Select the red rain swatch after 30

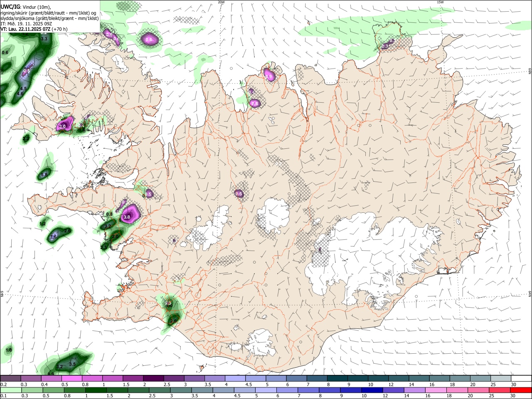pyautogui.click(x=521, y=390)
